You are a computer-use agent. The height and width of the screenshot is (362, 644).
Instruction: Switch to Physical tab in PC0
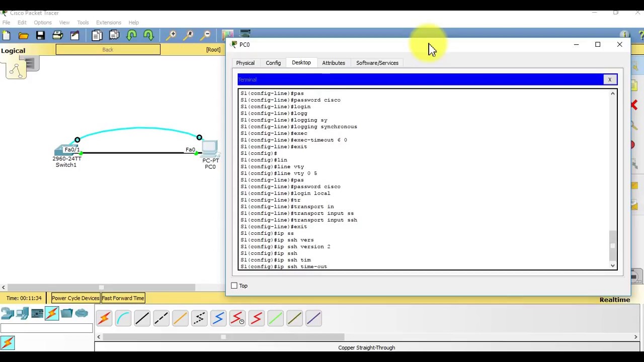(246, 63)
